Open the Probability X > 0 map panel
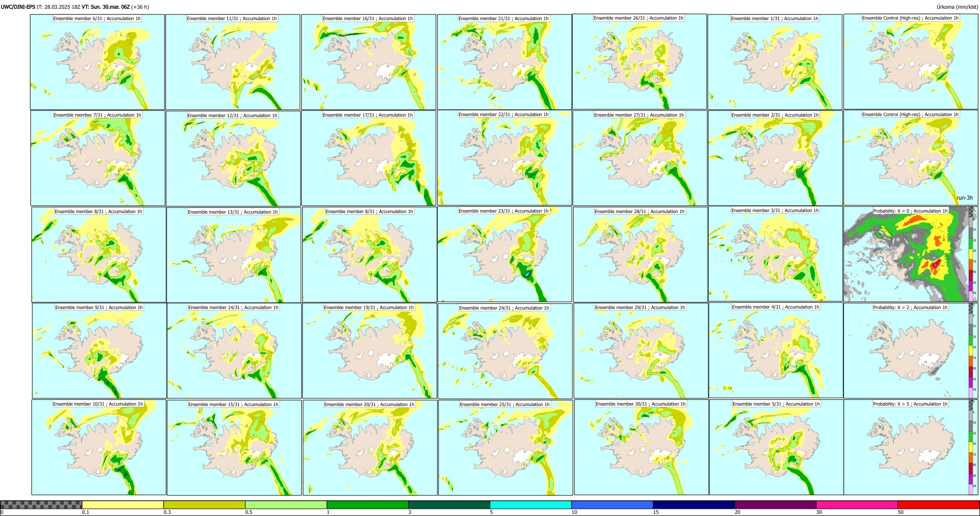Screen dimensions: 980x516 pos(911,254)
